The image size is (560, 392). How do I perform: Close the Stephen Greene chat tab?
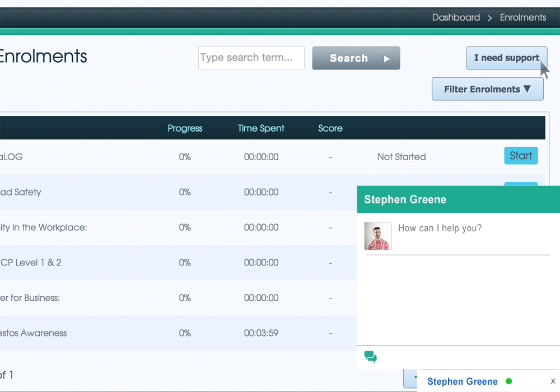click(553, 381)
